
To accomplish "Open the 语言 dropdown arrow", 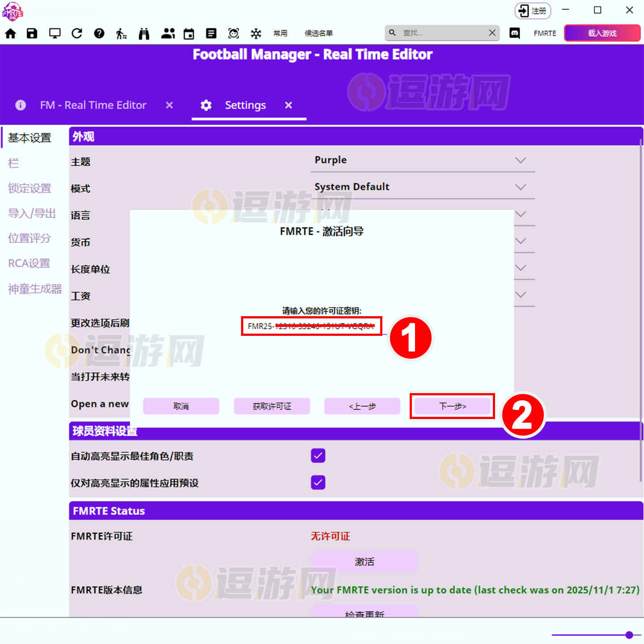I will (x=521, y=214).
